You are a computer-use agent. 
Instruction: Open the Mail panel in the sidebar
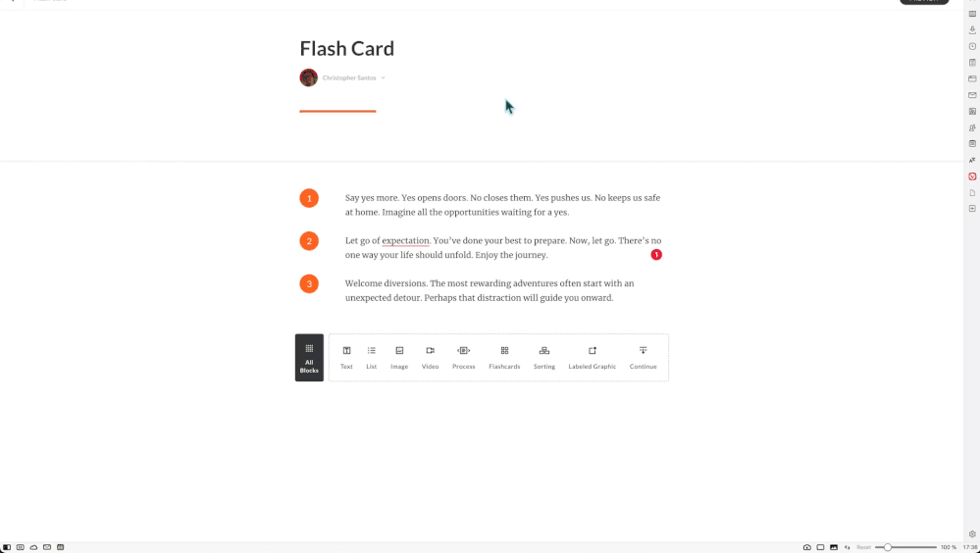[972, 95]
